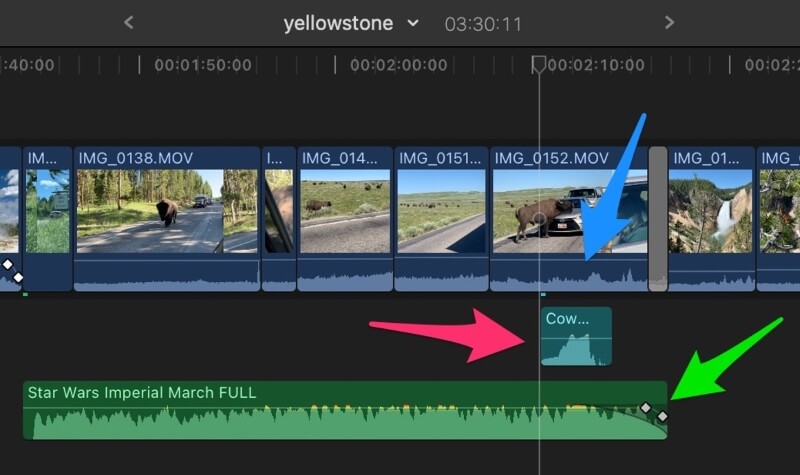Viewport: 800px width, 475px height.
Task: Open the yellowstone project dropdown
Action: coord(413,23)
